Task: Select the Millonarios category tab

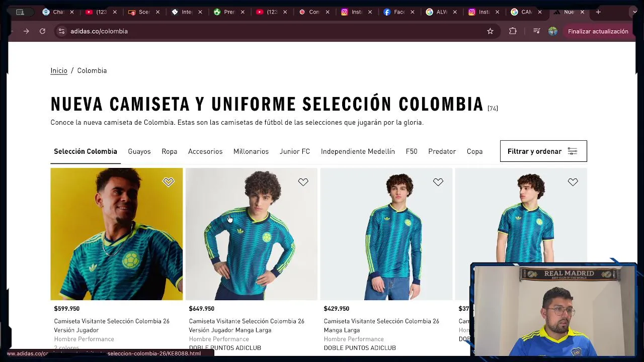Action: coord(251,151)
